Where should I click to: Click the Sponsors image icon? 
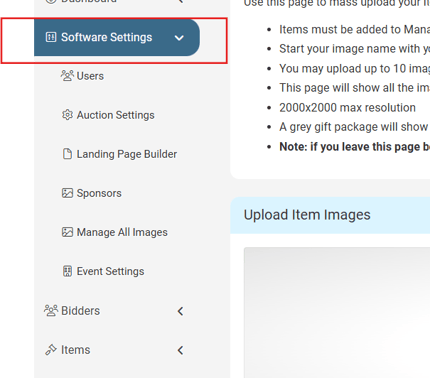pyautogui.click(x=67, y=193)
